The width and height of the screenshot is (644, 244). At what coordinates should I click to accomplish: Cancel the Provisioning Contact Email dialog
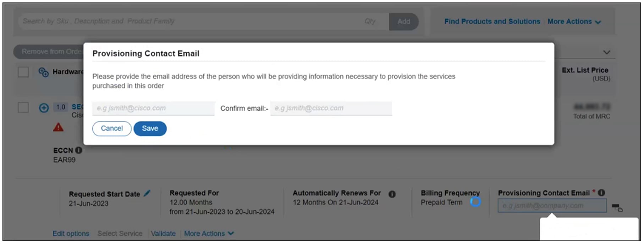click(112, 129)
